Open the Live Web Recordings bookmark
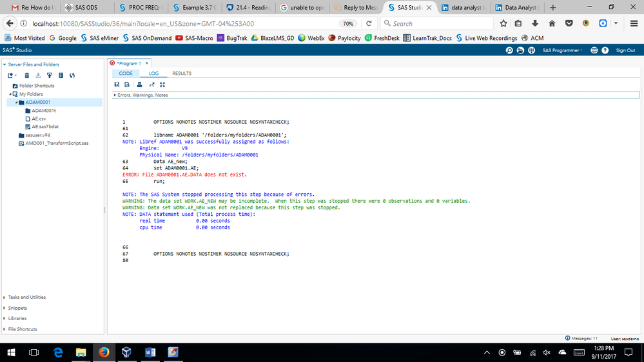Screen dimensions: 644x362 [x=486, y=38]
